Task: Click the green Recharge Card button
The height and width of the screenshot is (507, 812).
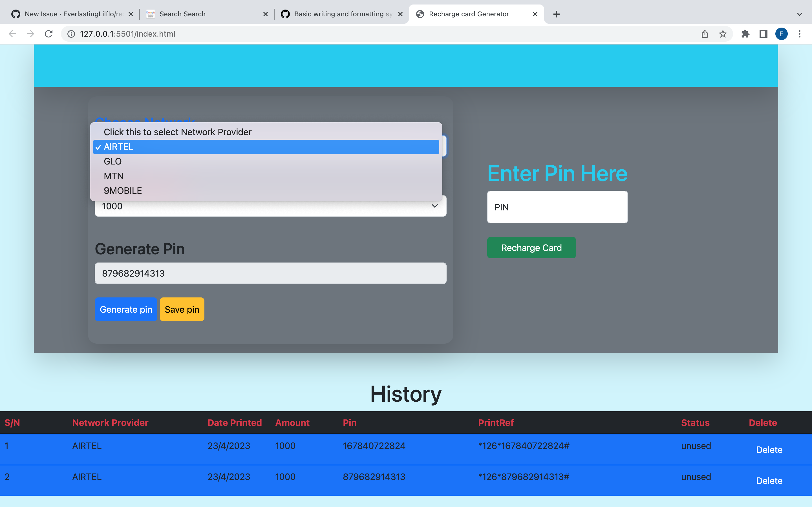Action: 531,248
